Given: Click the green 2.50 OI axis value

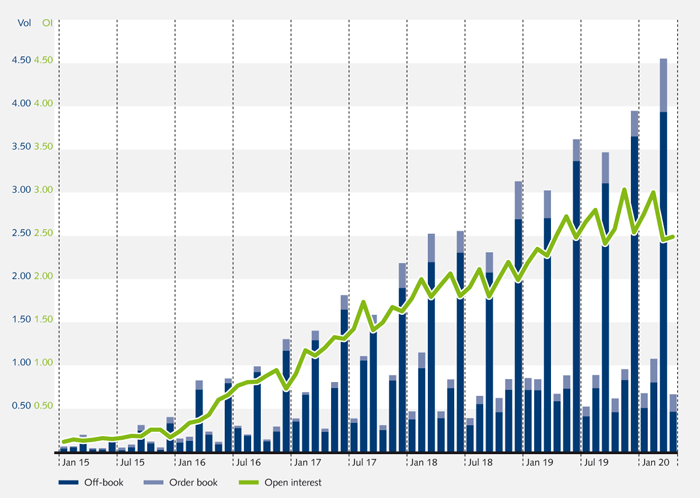Looking at the screenshot, I should coord(45,233).
